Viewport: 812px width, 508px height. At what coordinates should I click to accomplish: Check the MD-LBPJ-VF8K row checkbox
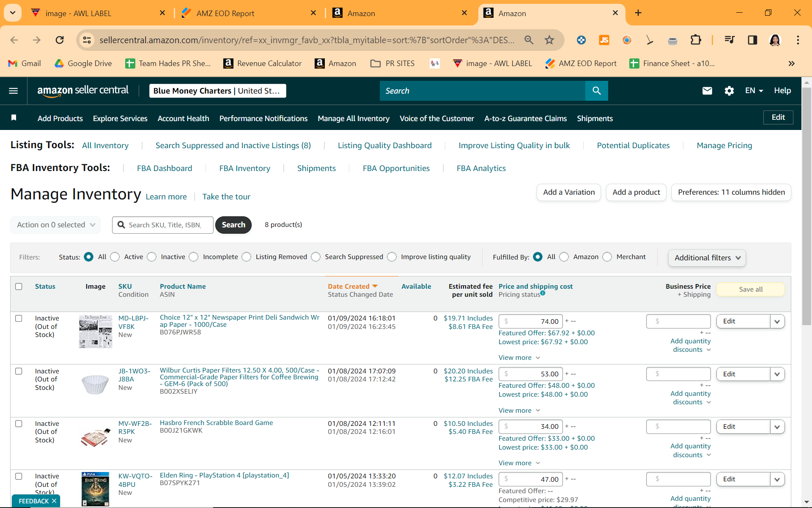point(19,318)
